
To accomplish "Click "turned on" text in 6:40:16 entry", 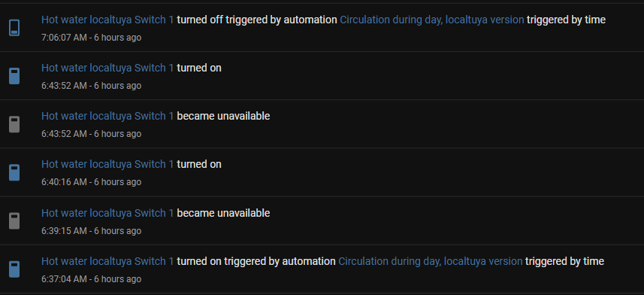I will point(199,164).
